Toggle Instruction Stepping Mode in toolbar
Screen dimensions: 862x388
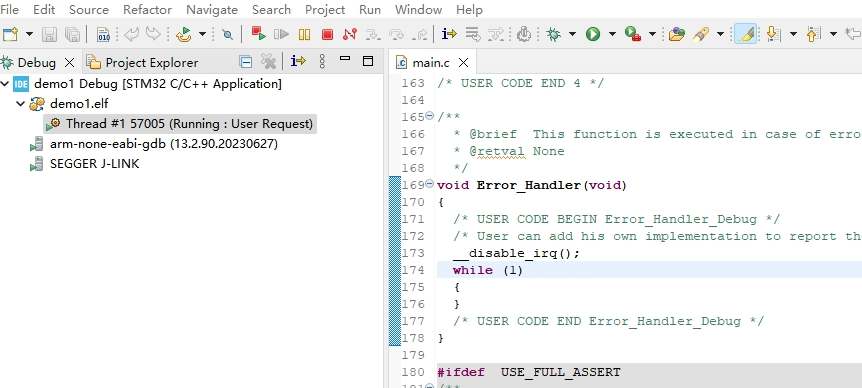click(x=449, y=34)
